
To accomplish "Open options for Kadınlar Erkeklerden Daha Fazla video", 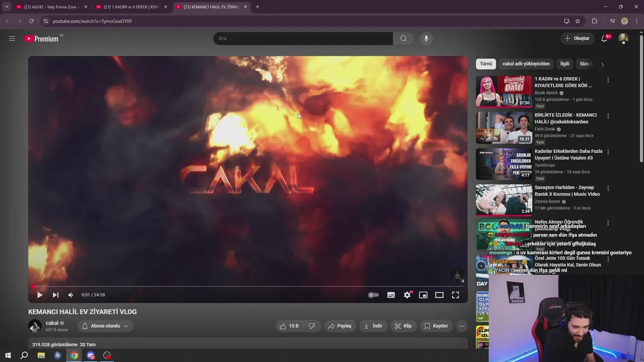I will tap(608, 152).
